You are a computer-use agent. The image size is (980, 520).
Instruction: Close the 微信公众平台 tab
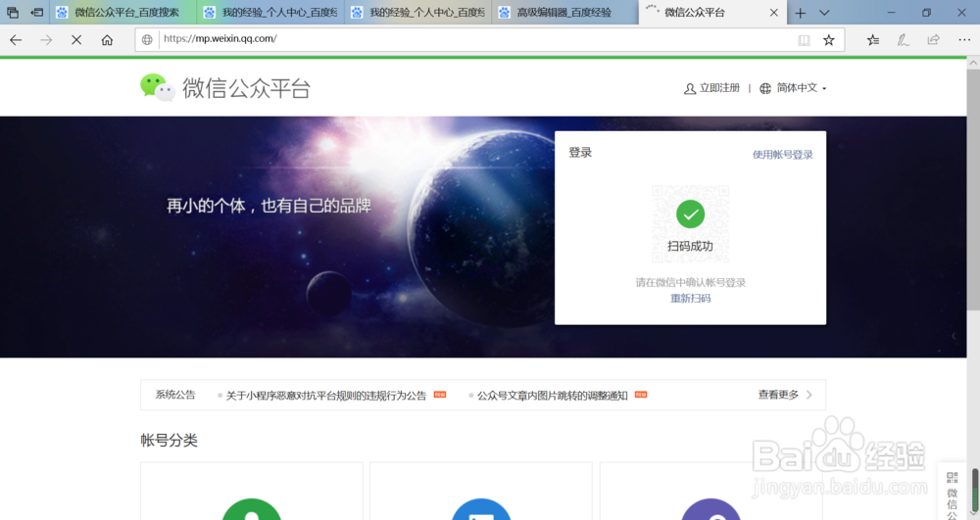[x=774, y=13]
